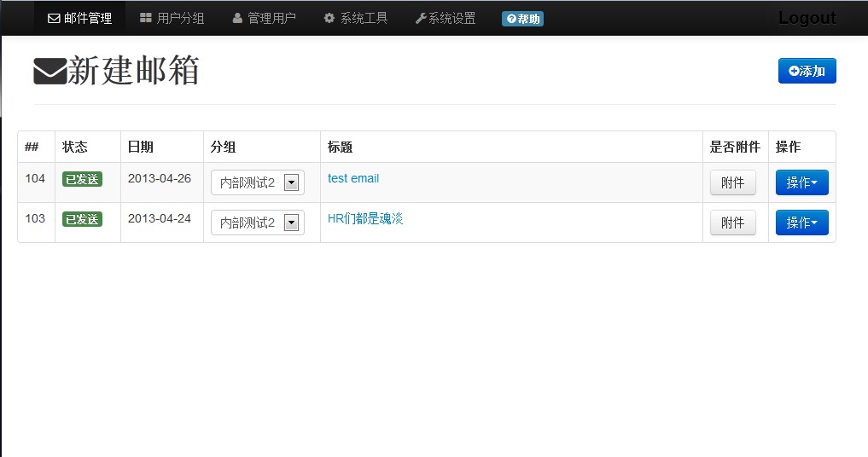Screen dimensions: 868x457
Task: Click the user icon beside 管理用户
Action: [237, 18]
